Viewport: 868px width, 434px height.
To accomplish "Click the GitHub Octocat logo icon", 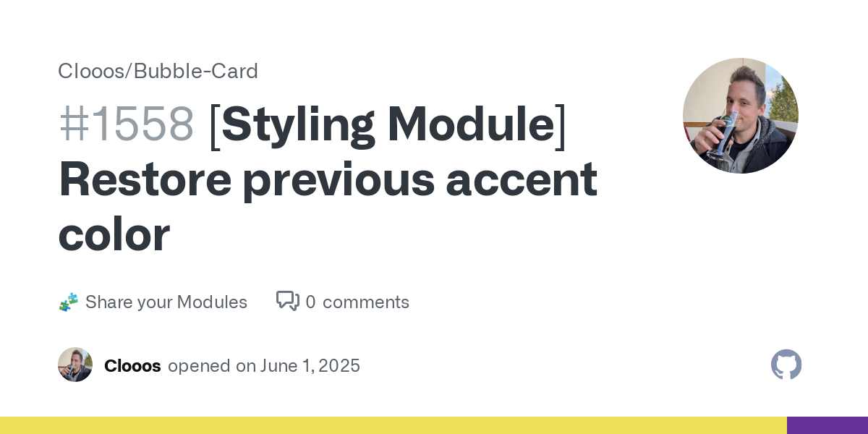I will (x=786, y=365).
